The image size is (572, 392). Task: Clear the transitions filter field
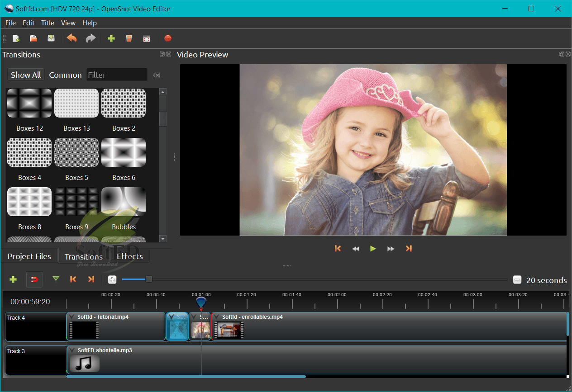coord(157,75)
